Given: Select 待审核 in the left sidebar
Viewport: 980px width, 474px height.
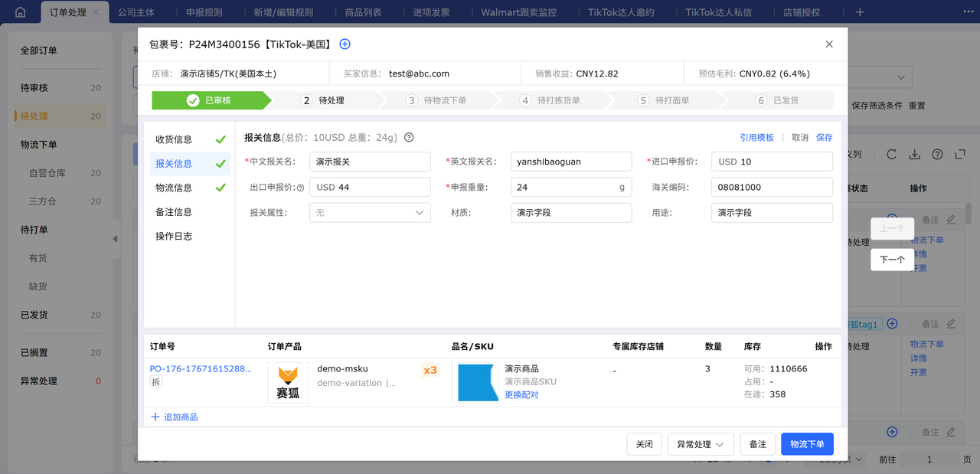Looking at the screenshot, I should [x=61, y=88].
